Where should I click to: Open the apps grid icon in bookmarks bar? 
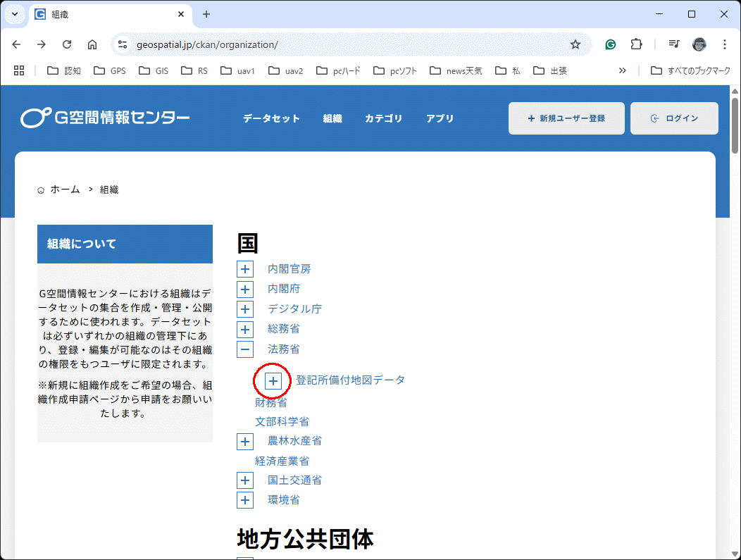pos(19,70)
